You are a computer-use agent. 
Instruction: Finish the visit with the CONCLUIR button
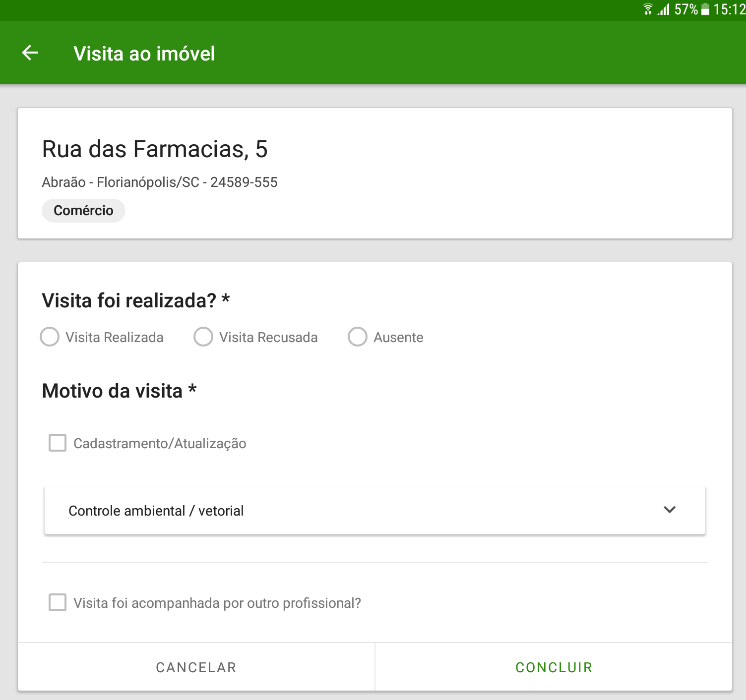(x=554, y=667)
